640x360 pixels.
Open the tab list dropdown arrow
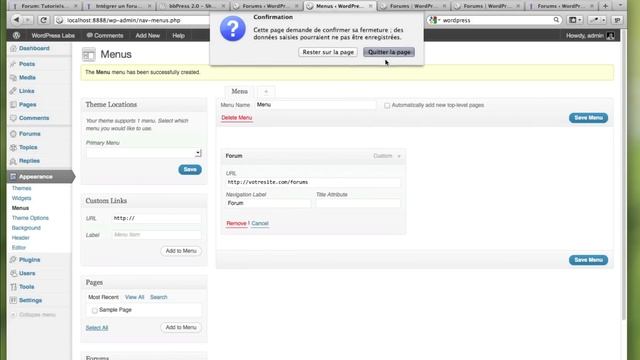pos(620,6)
